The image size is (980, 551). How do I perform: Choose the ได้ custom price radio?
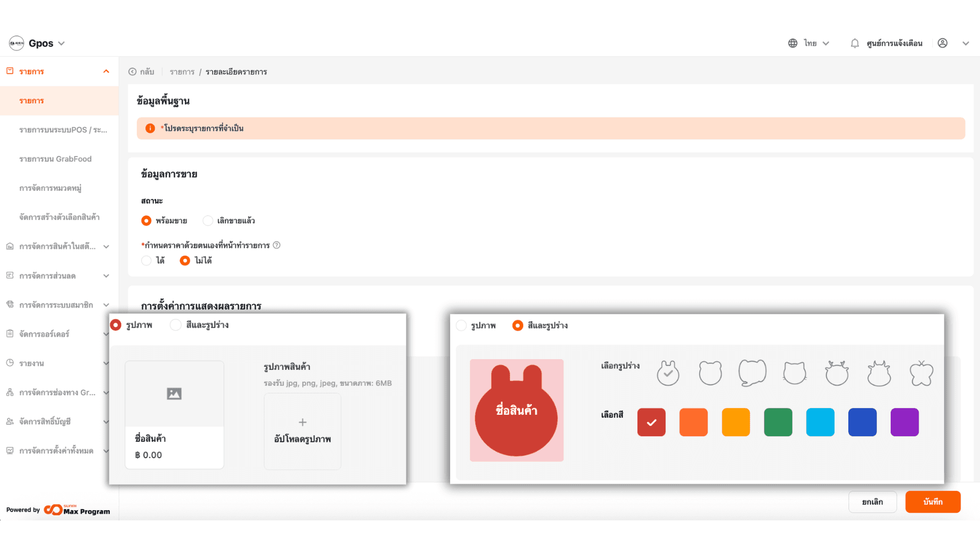click(x=146, y=261)
